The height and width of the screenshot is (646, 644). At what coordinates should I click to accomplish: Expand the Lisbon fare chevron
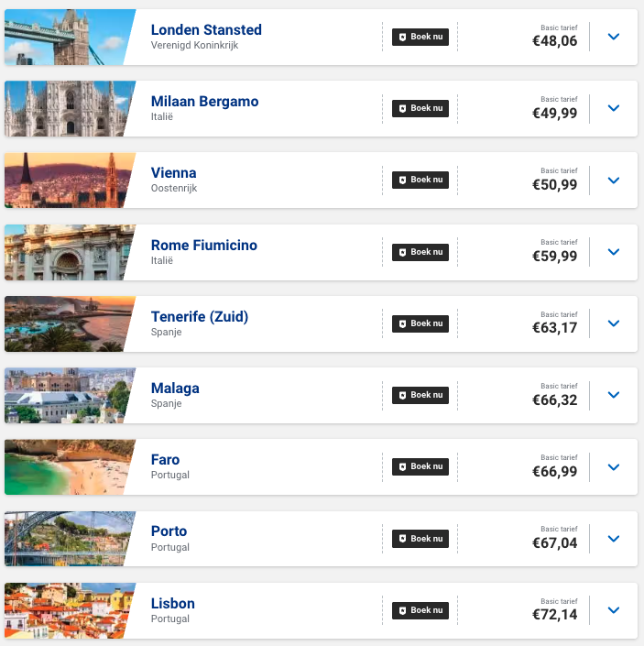pyautogui.click(x=614, y=610)
